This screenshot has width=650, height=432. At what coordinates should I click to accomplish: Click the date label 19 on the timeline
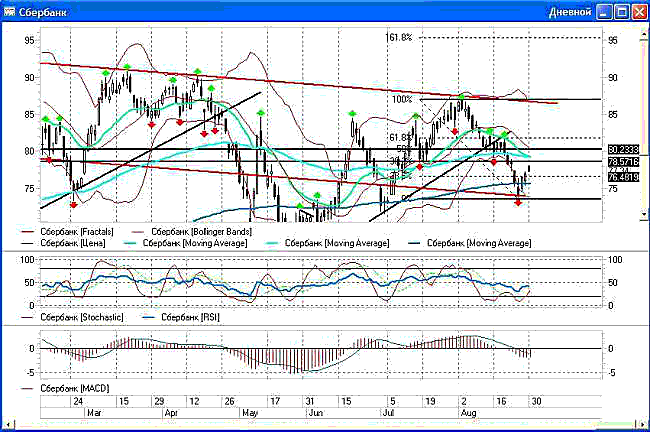tap(431, 401)
